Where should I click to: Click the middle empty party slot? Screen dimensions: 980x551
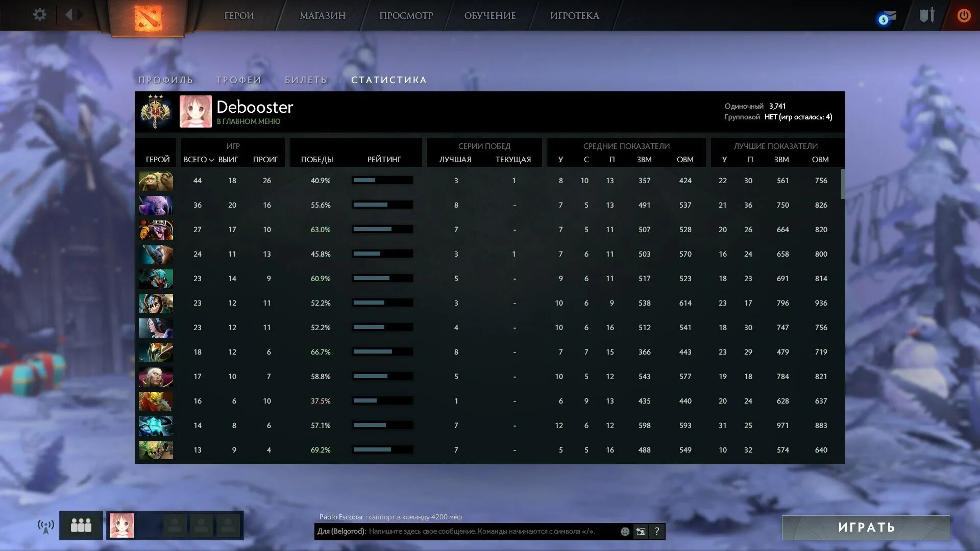[x=202, y=525]
